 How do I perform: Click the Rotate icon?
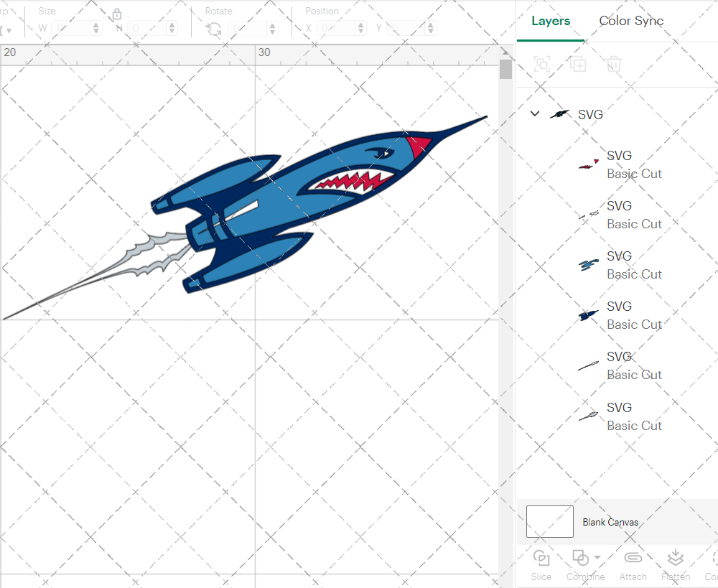pyautogui.click(x=213, y=29)
